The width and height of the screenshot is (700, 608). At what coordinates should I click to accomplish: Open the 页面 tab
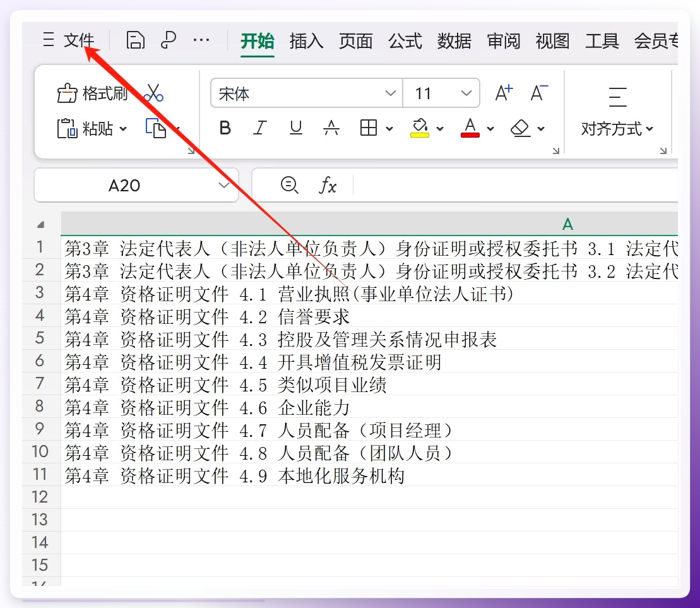coord(355,41)
